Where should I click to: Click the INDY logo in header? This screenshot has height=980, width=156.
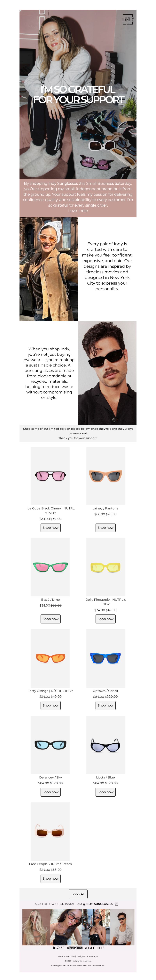coord(128,19)
